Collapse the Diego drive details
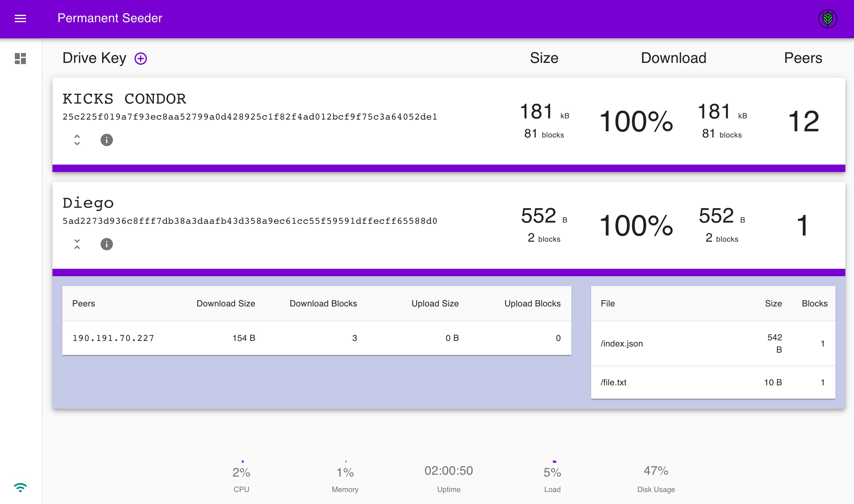 [x=77, y=244]
